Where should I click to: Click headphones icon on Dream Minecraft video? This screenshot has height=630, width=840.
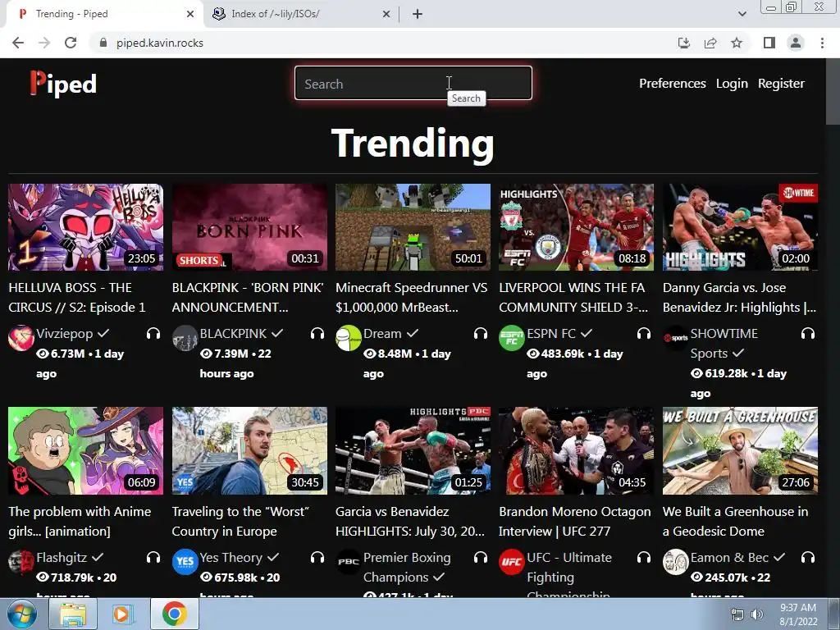(x=481, y=334)
